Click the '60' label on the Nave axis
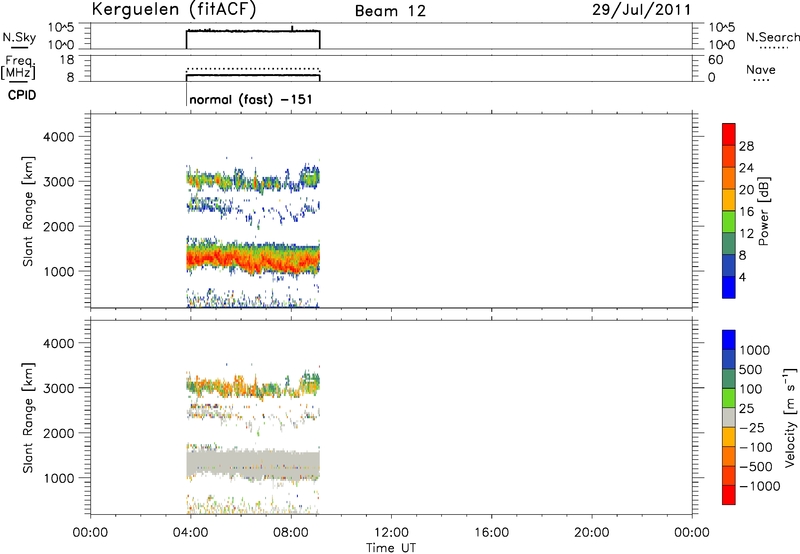The image size is (800, 554). coord(716,60)
